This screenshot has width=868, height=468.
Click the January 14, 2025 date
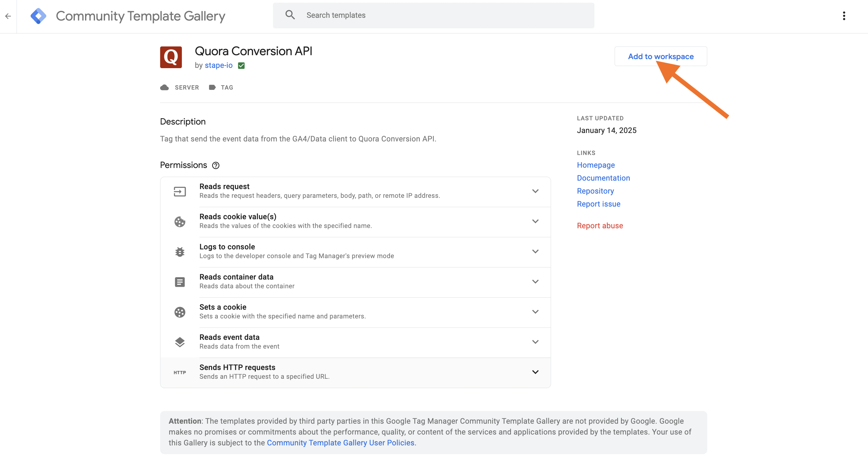607,130
